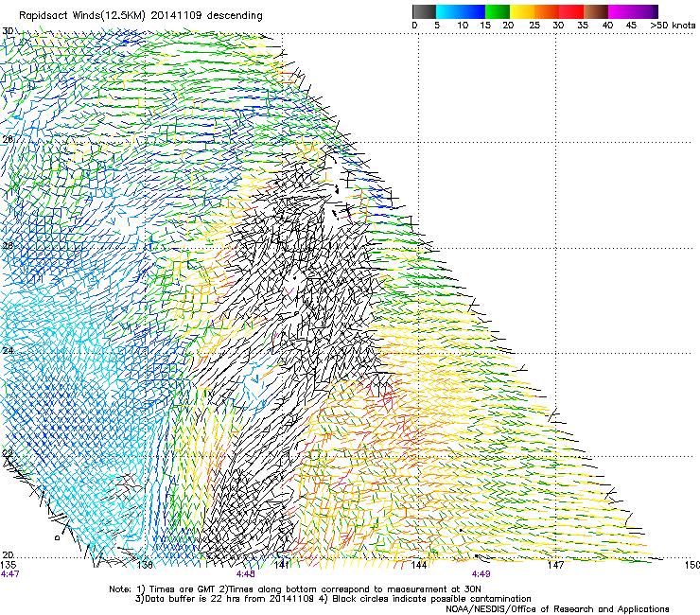Click the '>50 knots' legend label
The height and width of the screenshot is (615, 700).
(x=673, y=26)
